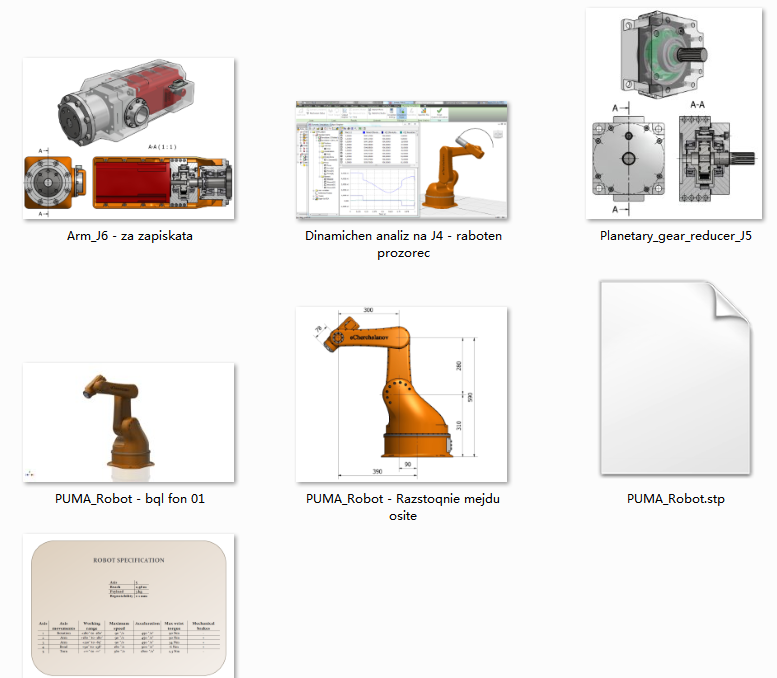The width and height of the screenshot is (777, 678).
Task: Open the Dinamichen analiz na J4 screenshot thumbnail
Action: tap(402, 160)
